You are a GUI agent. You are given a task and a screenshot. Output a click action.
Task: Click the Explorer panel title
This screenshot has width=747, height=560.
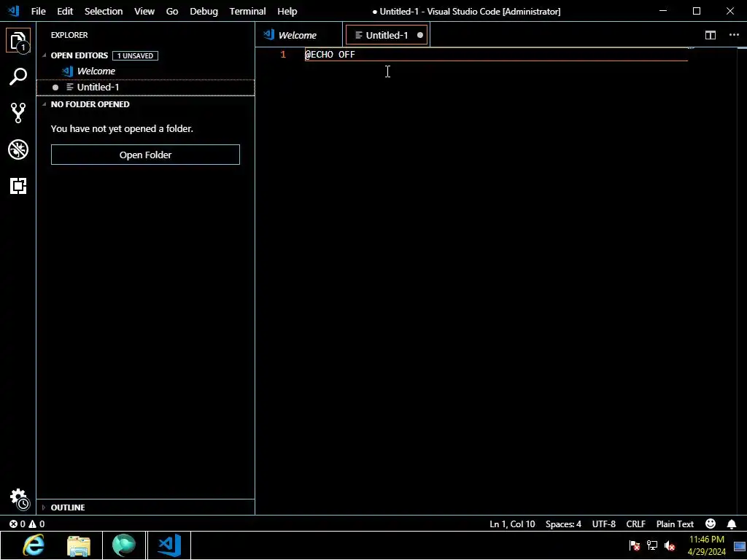pyautogui.click(x=69, y=35)
